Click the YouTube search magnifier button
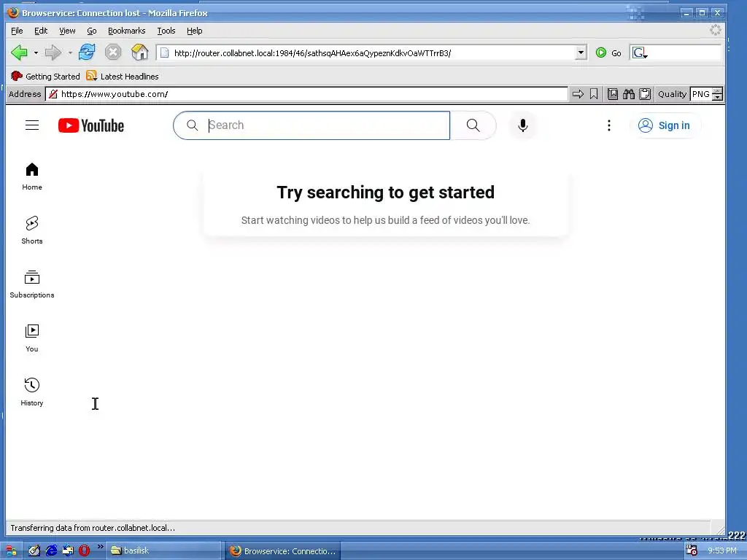The height and width of the screenshot is (560, 747). (473, 125)
